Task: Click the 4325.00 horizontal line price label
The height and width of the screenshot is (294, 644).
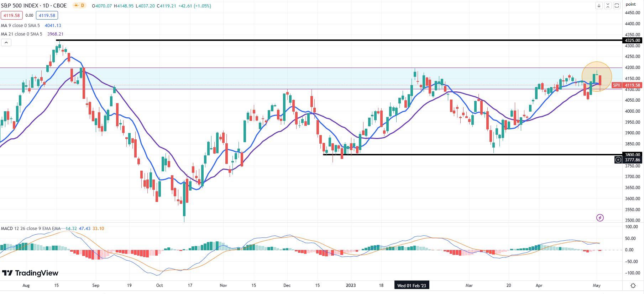Action: [633, 40]
